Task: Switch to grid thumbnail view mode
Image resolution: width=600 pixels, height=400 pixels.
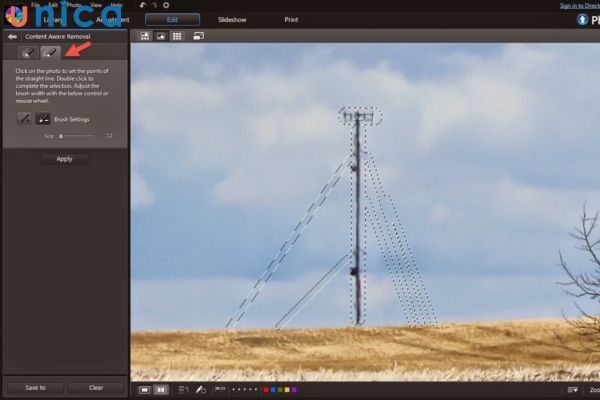Action: coord(177,35)
